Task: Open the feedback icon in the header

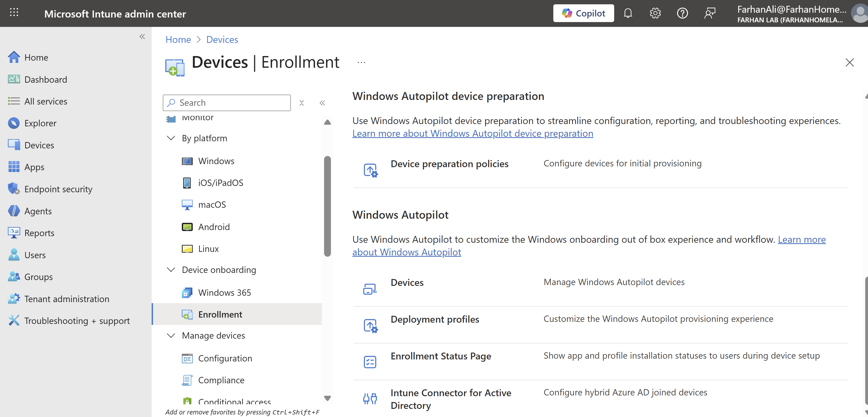Action: pyautogui.click(x=710, y=13)
